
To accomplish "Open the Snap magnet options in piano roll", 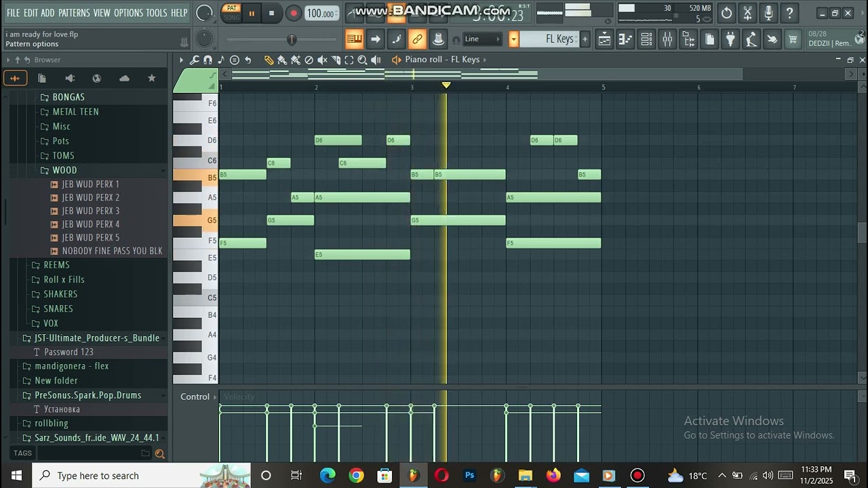I will coord(208,60).
